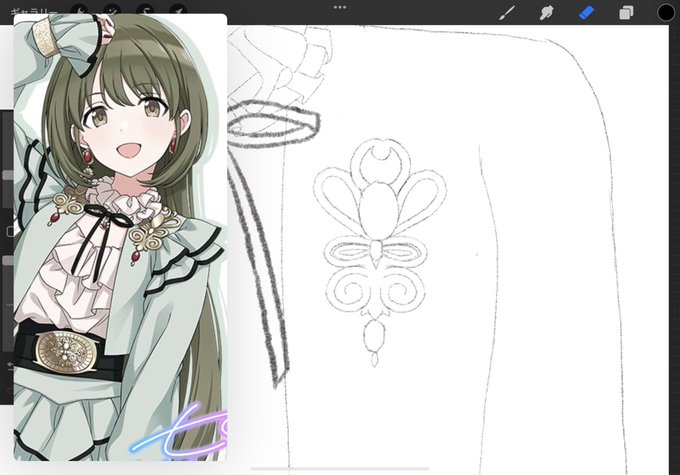Tap the square Modify button on sidebar
This screenshot has width=680, height=475.
click(x=10, y=231)
